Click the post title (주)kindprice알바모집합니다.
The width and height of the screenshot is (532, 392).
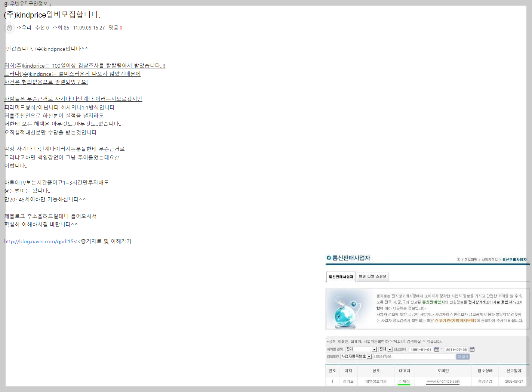pos(52,15)
